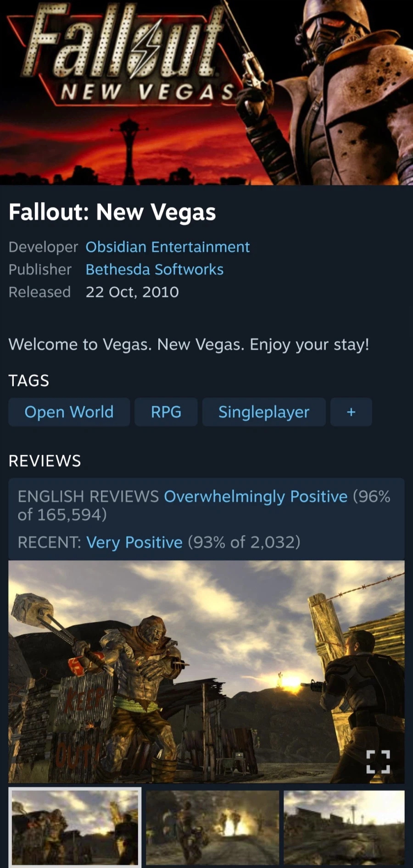
Task: Select the Singleplayer tag
Action: point(264,412)
